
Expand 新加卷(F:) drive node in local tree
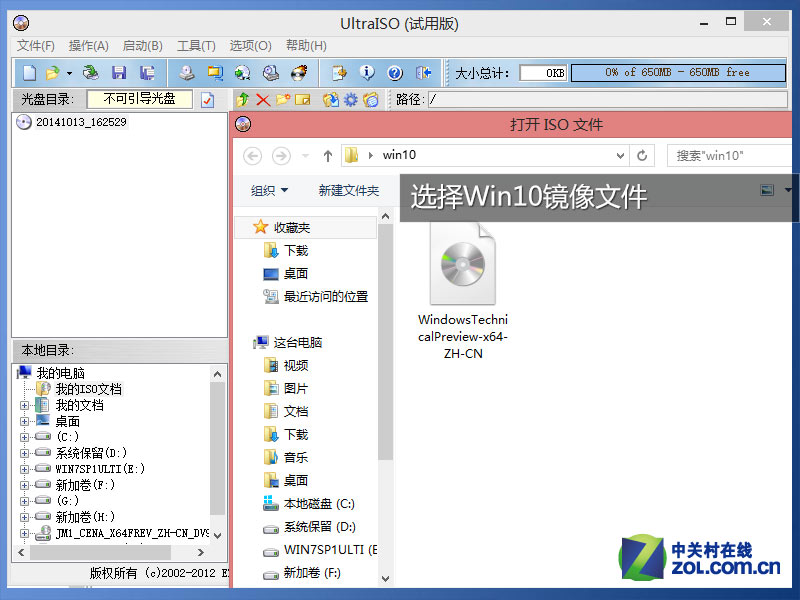click(x=24, y=485)
